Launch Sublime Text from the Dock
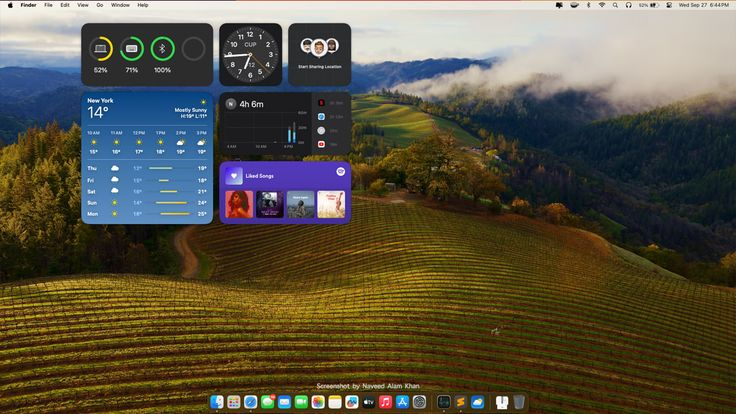Screen dimensions: 736x414 click(460, 402)
